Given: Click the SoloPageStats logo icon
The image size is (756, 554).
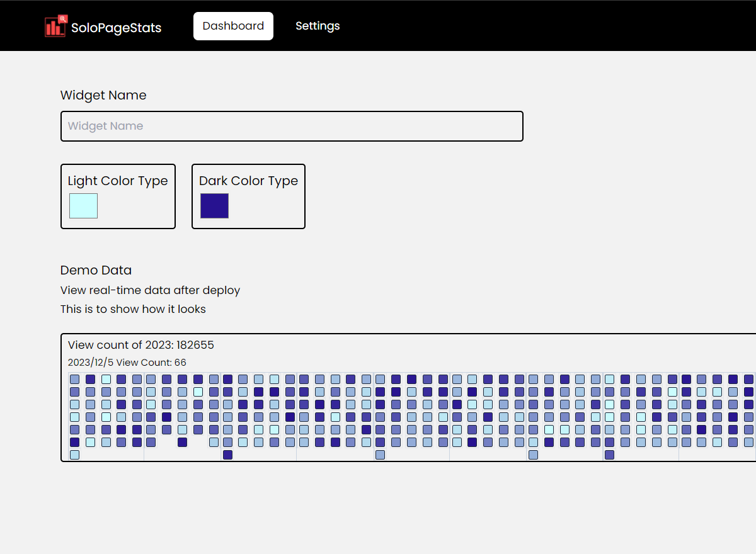Looking at the screenshot, I should (x=55, y=26).
